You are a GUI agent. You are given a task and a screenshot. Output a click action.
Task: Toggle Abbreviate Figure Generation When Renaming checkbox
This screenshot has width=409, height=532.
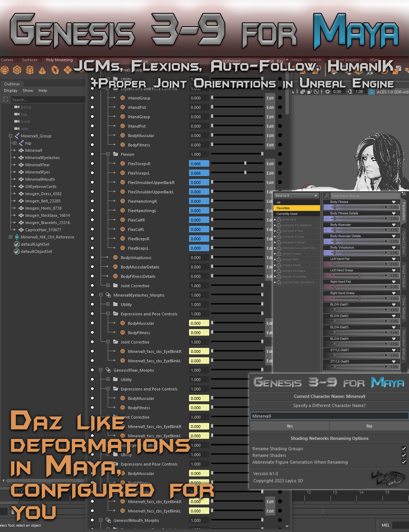(x=404, y=462)
